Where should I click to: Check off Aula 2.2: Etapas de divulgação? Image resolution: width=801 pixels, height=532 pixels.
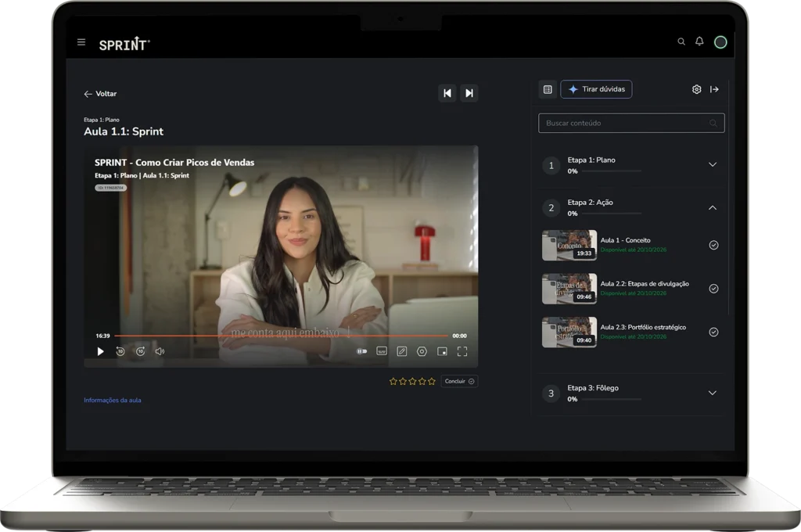(713, 289)
